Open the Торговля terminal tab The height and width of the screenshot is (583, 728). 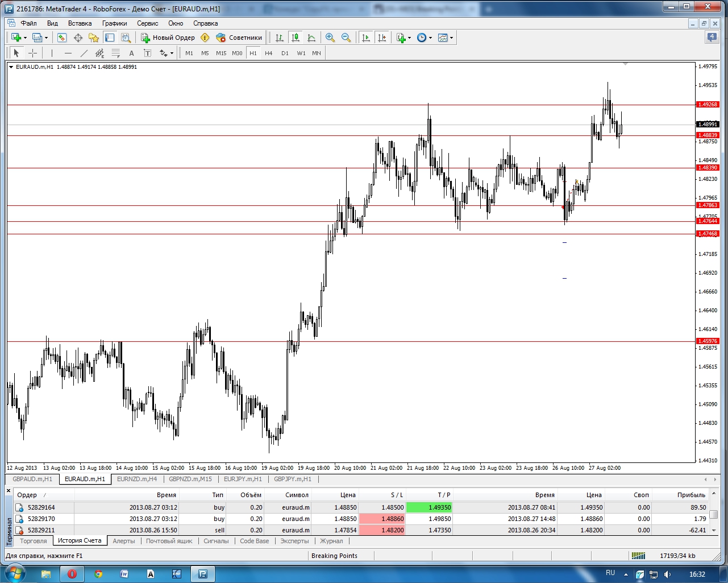(34, 541)
